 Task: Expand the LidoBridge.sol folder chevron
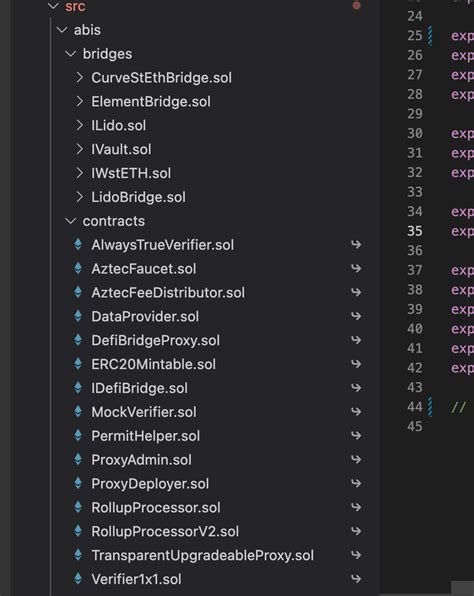[x=79, y=197]
